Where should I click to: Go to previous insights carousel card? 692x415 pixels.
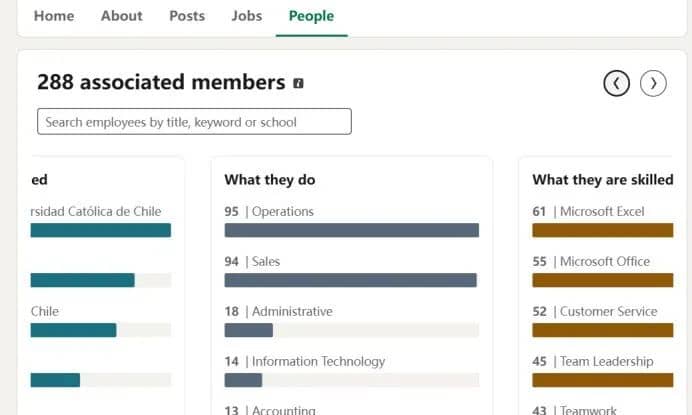[x=616, y=83]
